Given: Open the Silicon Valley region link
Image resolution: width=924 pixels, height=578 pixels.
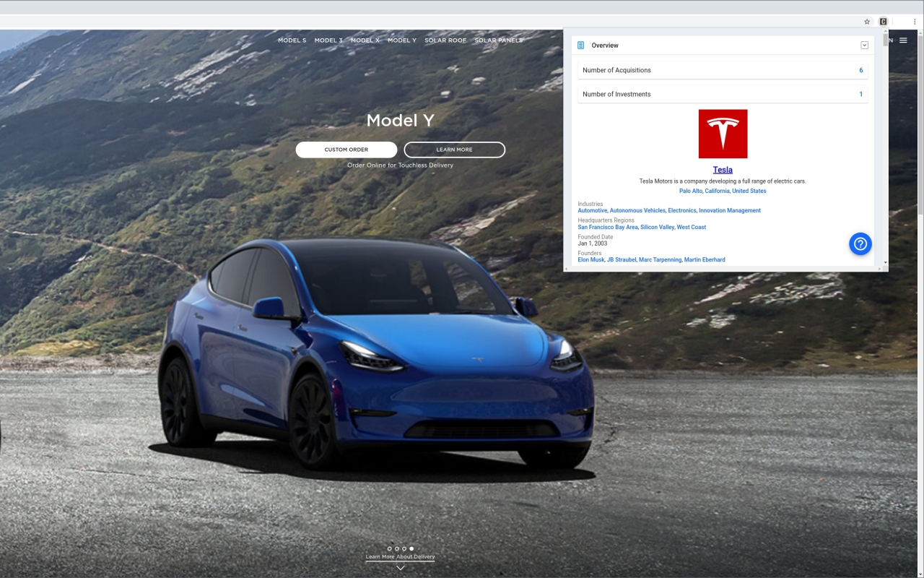Looking at the screenshot, I should pyautogui.click(x=658, y=228).
